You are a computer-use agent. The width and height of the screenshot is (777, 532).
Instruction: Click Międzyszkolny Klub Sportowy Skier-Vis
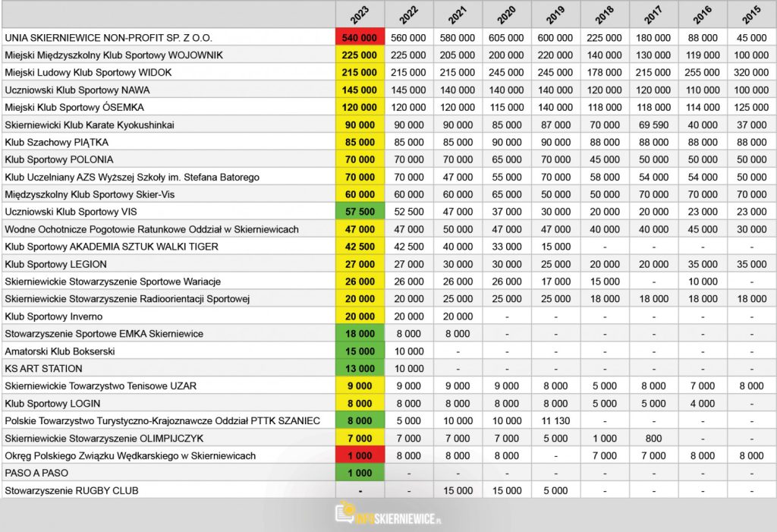[90, 194]
